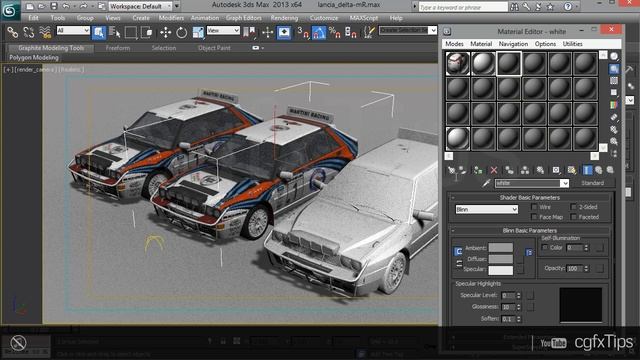Click the Redo arrow in quick access toolbar
640x360 pixels.
point(83,6)
